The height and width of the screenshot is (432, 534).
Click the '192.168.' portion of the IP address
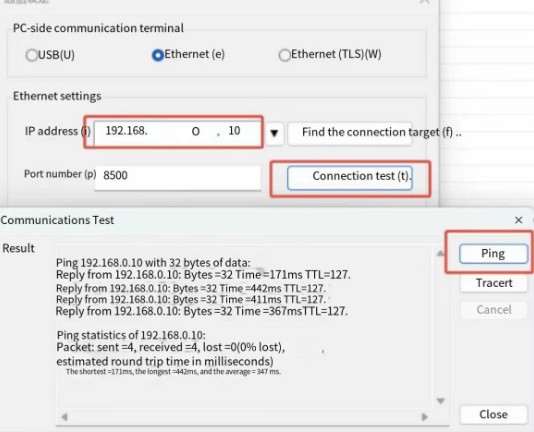(126, 131)
